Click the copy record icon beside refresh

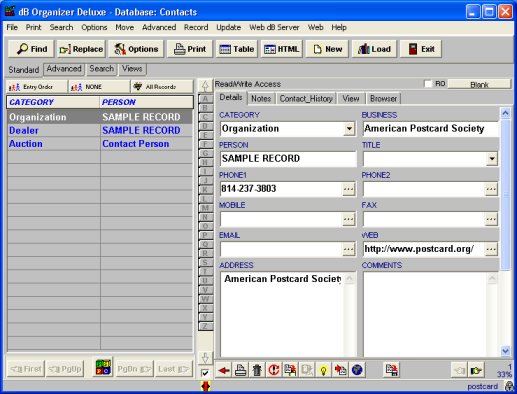(290, 370)
